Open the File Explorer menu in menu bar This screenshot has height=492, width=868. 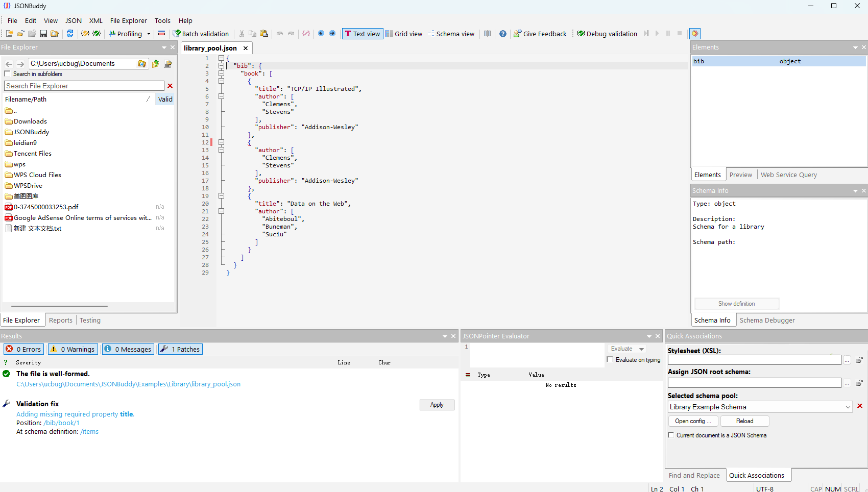click(129, 20)
